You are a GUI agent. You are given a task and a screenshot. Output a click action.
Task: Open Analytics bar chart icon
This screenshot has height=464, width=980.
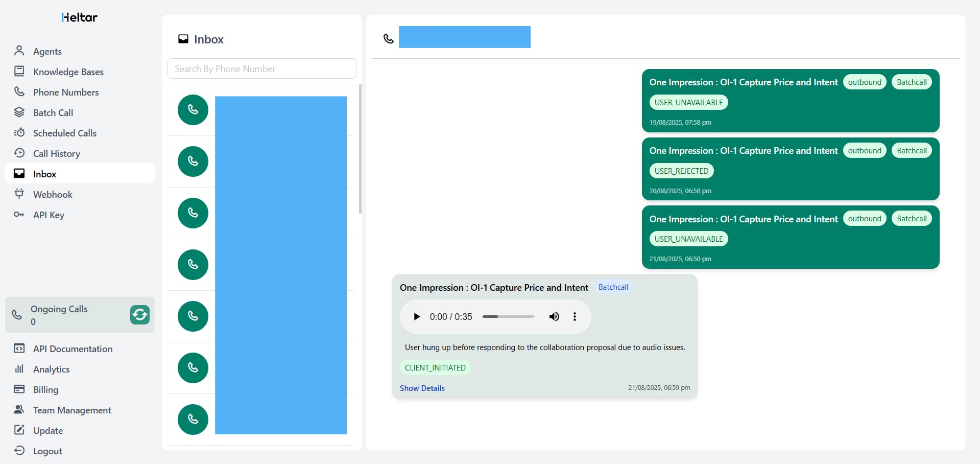(x=19, y=369)
